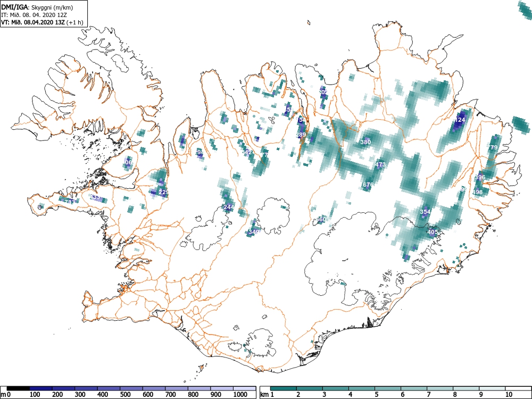
Task: Click the '700' label in the meter legend
Action: pyautogui.click(x=170, y=395)
